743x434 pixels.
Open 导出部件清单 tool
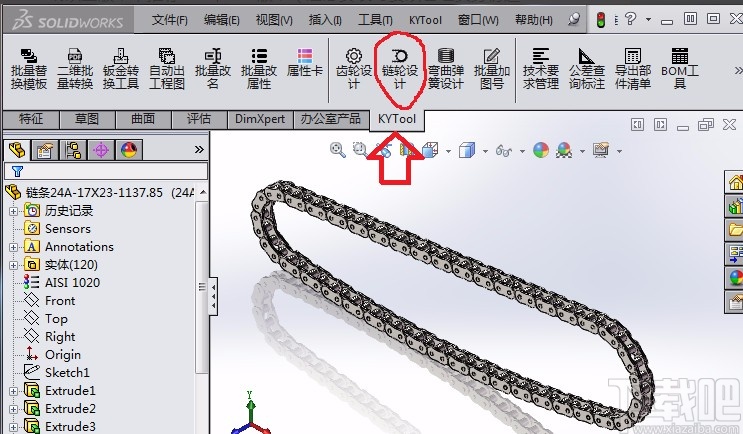pyautogui.click(x=633, y=69)
